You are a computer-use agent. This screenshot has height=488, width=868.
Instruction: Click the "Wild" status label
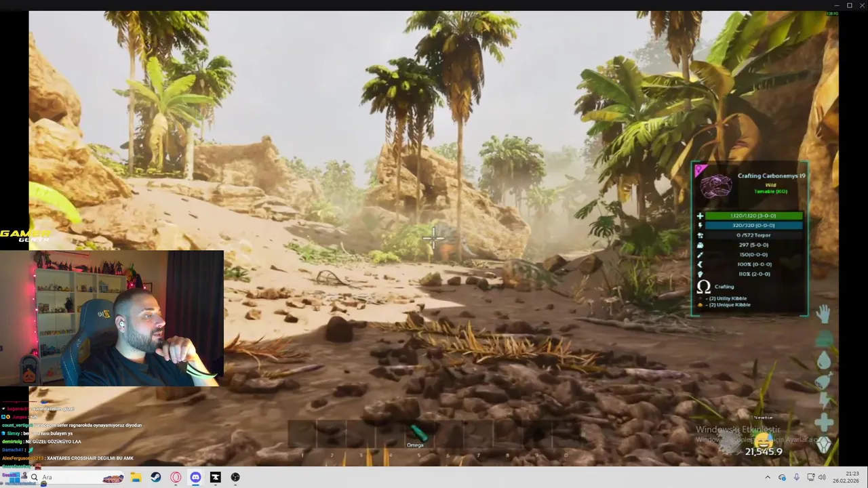pyautogui.click(x=770, y=185)
